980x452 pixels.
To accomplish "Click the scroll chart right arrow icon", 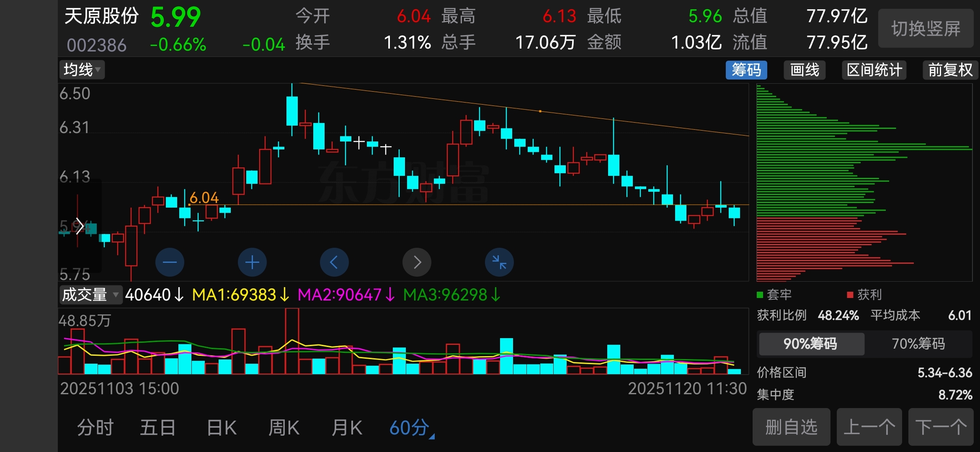I will pos(417,262).
